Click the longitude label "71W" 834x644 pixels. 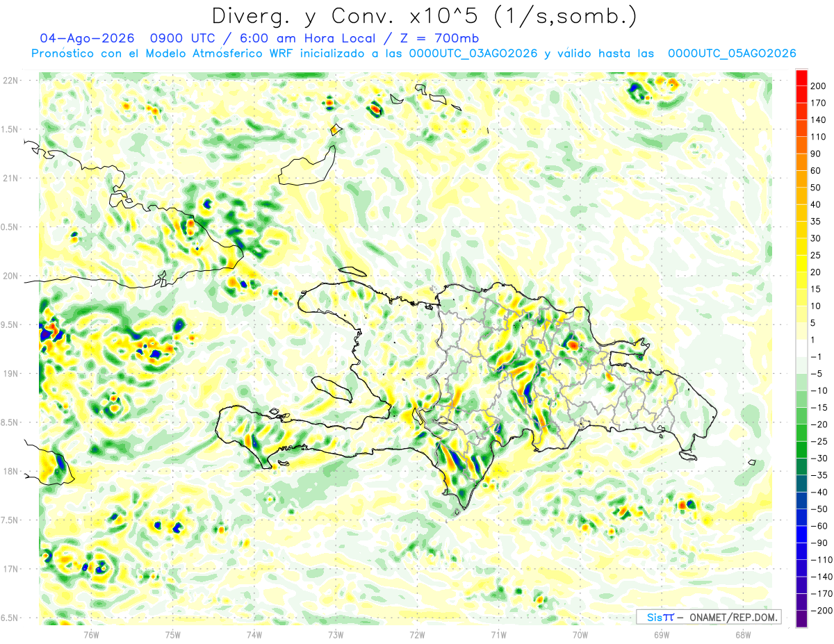(498, 634)
